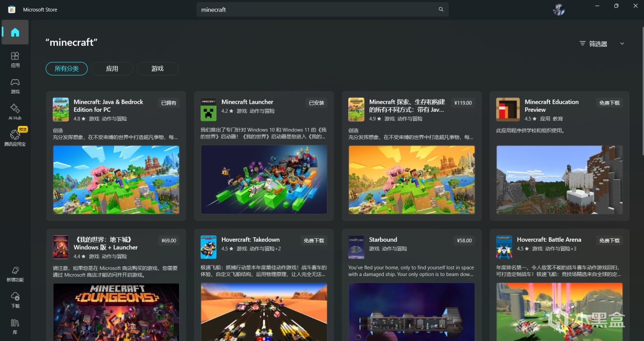644x341 pixels.
Task: Open Minecraft Java & Bedrock banner image
Action: (x=116, y=180)
